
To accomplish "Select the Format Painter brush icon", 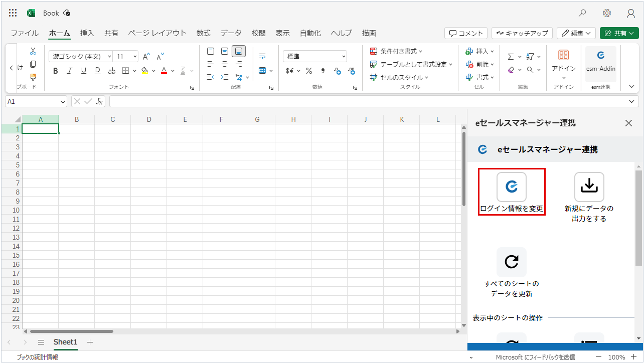I will tap(33, 77).
